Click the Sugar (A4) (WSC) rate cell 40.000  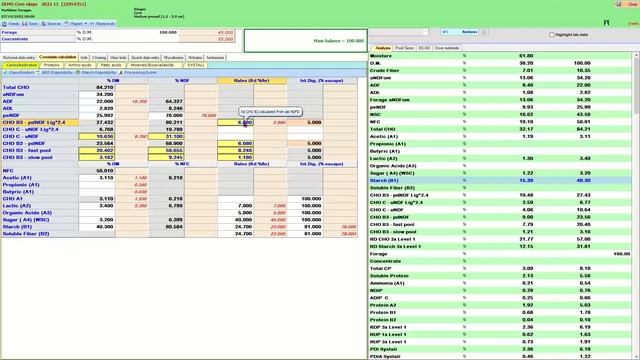coord(236,220)
